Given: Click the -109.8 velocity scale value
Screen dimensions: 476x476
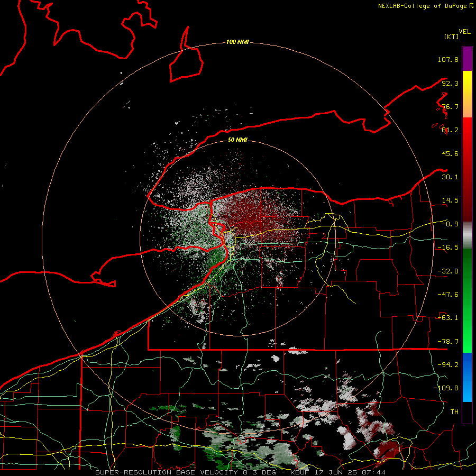Looking at the screenshot, I should tap(446, 388).
